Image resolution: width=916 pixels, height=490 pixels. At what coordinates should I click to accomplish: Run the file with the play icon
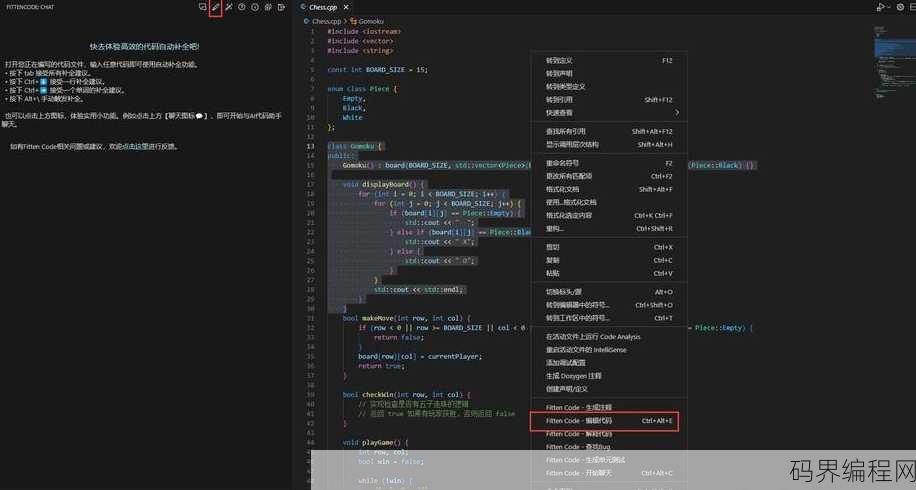880,7
